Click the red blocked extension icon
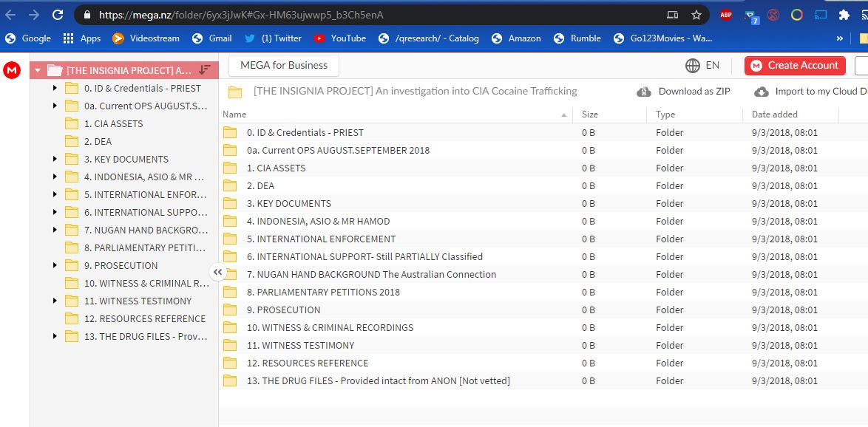The width and height of the screenshot is (868, 427). [773, 15]
